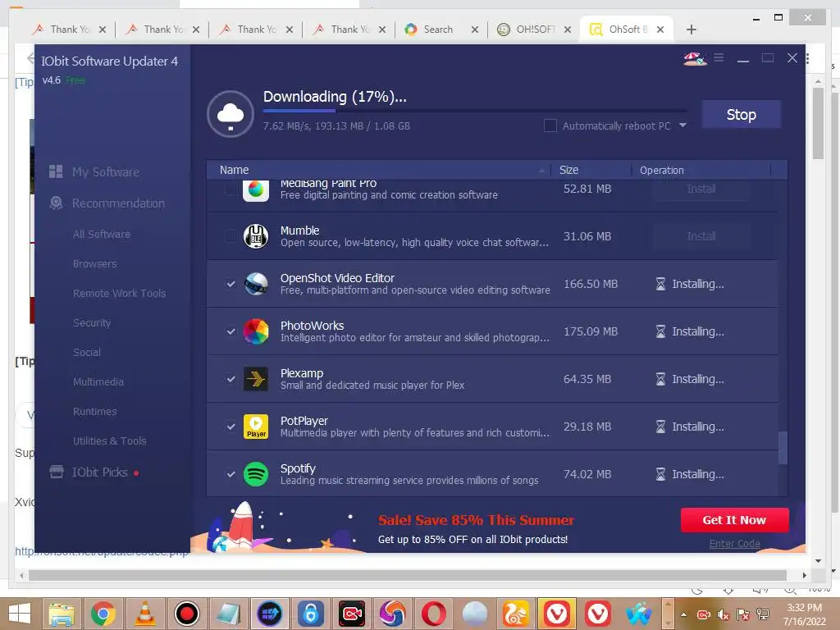
Task: Uncheck the Spotify checkbox
Action: (231, 474)
